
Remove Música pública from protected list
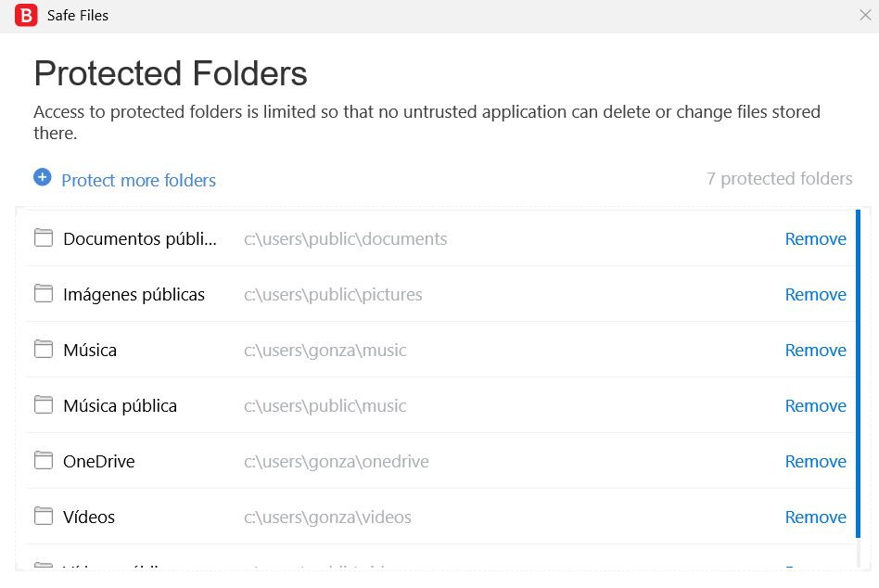click(x=815, y=406)
